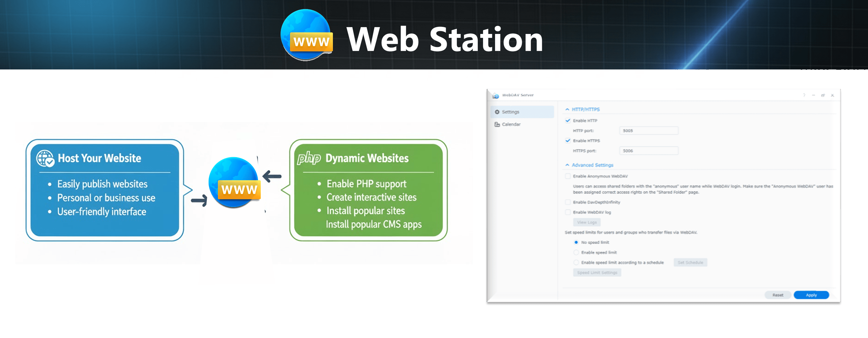Click the WebDAV Server icon in window title bar
Image resolution: width=868 pixels, height=338 pixels.
(x=495, y=95)
